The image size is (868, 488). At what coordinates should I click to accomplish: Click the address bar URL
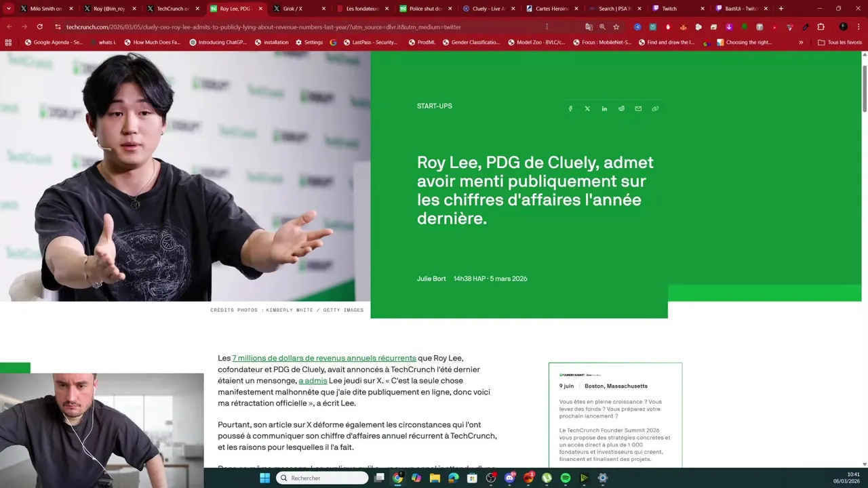coord(264,27)
